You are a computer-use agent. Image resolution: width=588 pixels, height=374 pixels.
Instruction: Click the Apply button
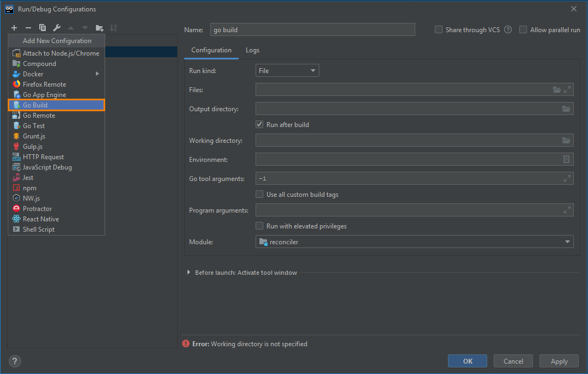coord(559,360)
